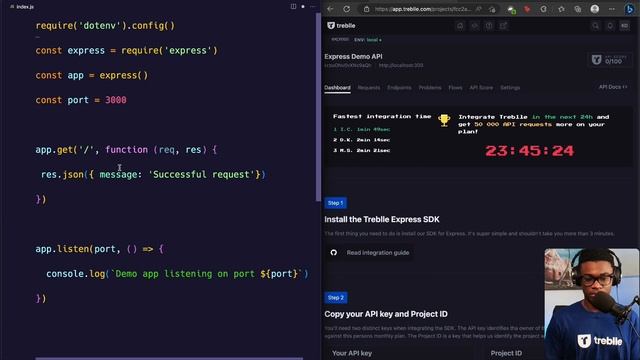Click the eye icon in Treblle header
The height and width of the screenshot is (360, 640).
(475, 26)
